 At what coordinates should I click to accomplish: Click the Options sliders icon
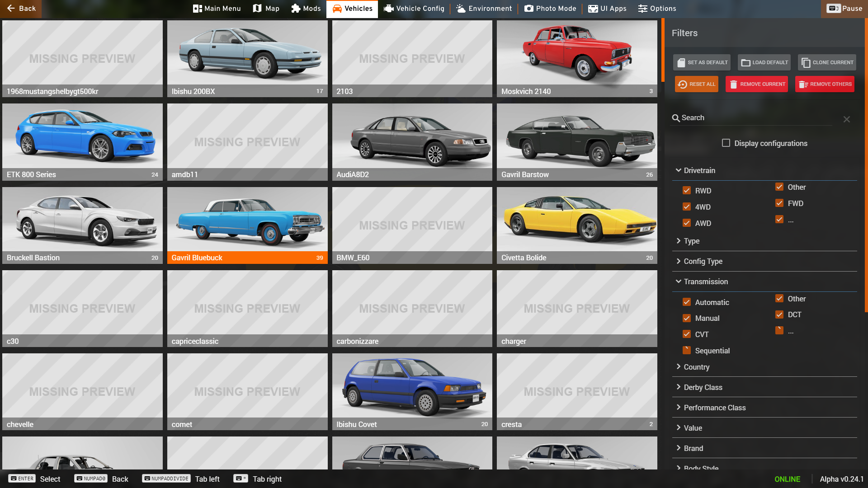(643, 9)
